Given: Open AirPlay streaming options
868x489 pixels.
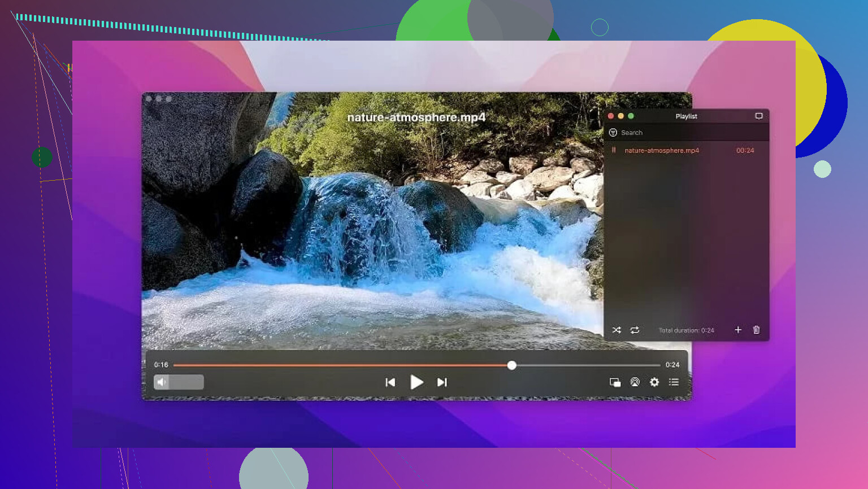Looking at the screenshot, I should point(635,382).
